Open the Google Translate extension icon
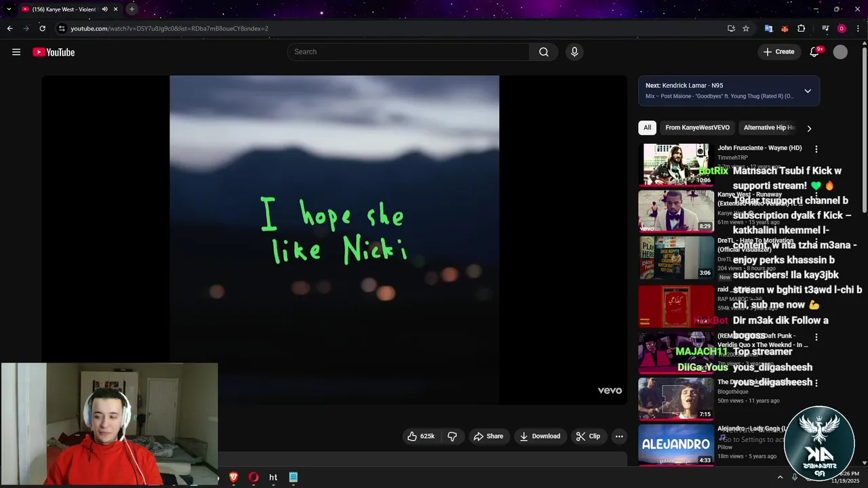Viewport: 868px width, 488px height. [x=768, y=28]
